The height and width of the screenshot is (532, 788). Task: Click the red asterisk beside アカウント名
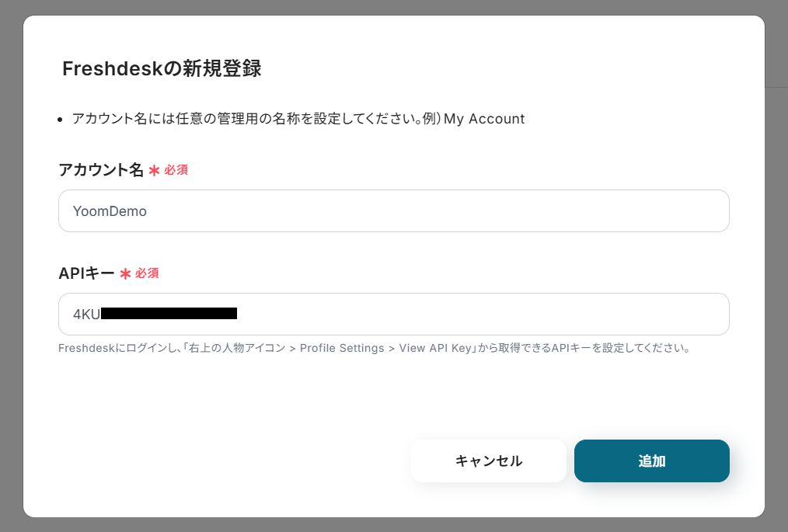154,170
